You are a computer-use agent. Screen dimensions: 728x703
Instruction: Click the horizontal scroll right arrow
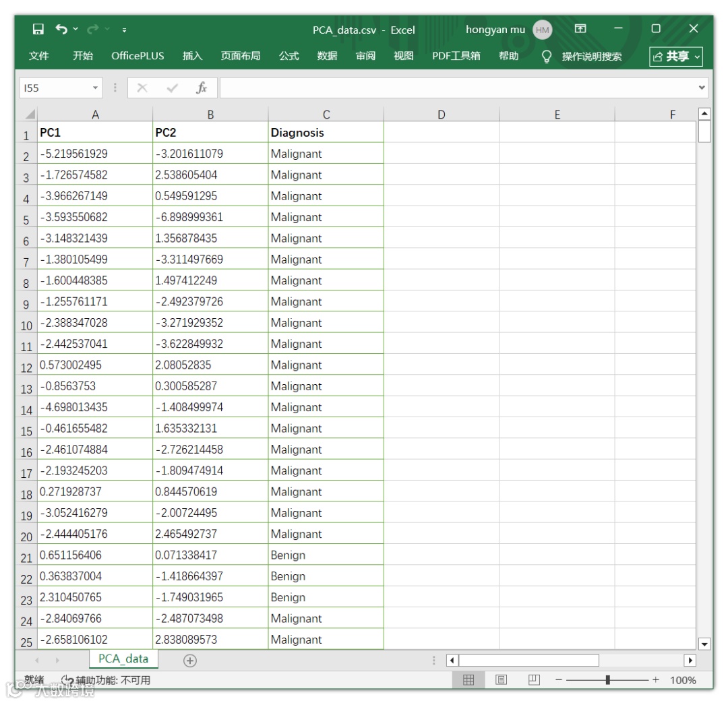coord(690,661)
